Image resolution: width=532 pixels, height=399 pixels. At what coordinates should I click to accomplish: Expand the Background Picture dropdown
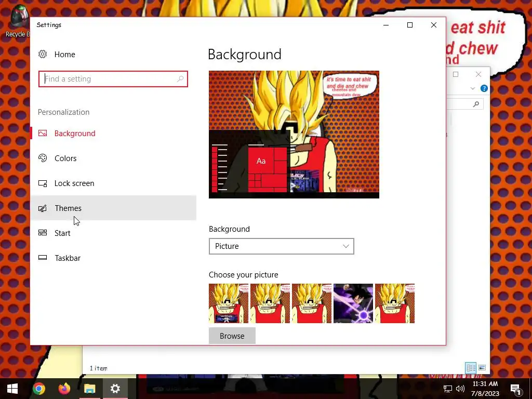pyautogui.click(x=281, y=246)
